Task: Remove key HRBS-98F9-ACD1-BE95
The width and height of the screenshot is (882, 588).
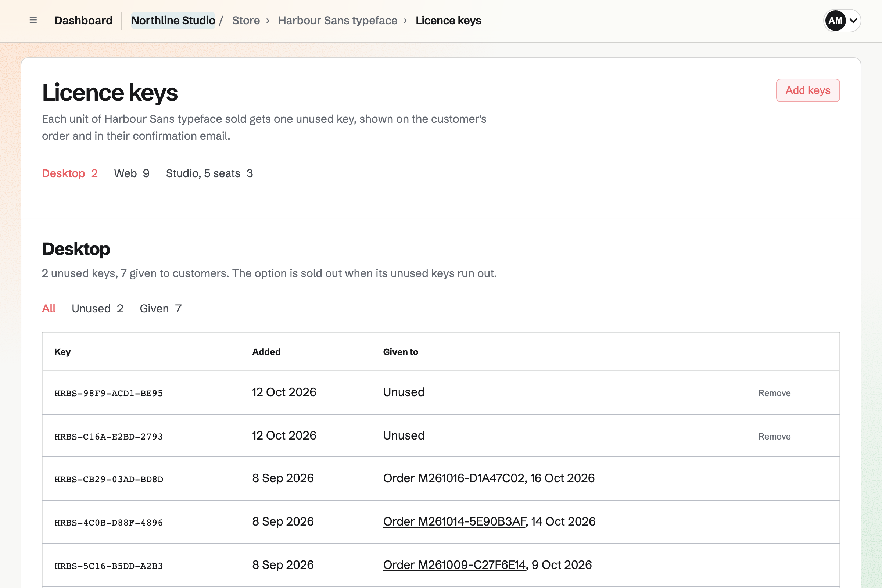Action: pyautogui.click(x=774, y=393)
